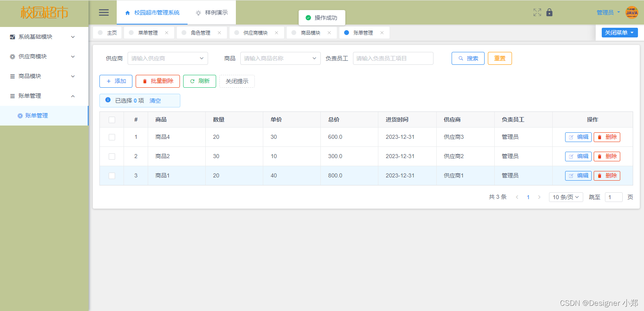Check the row for 商品4
Screen dimensions: 644x311
pyautogui.click(x=112, y=137)
